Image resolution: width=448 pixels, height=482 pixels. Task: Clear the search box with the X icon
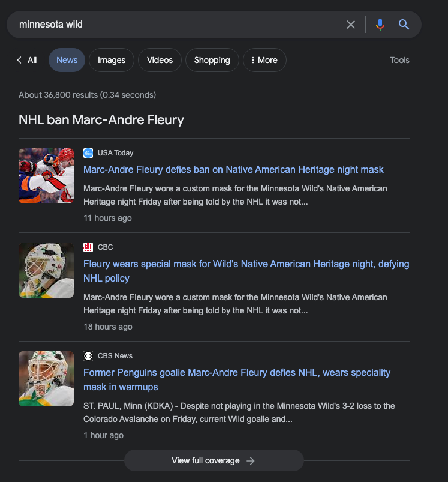[351, 25]
